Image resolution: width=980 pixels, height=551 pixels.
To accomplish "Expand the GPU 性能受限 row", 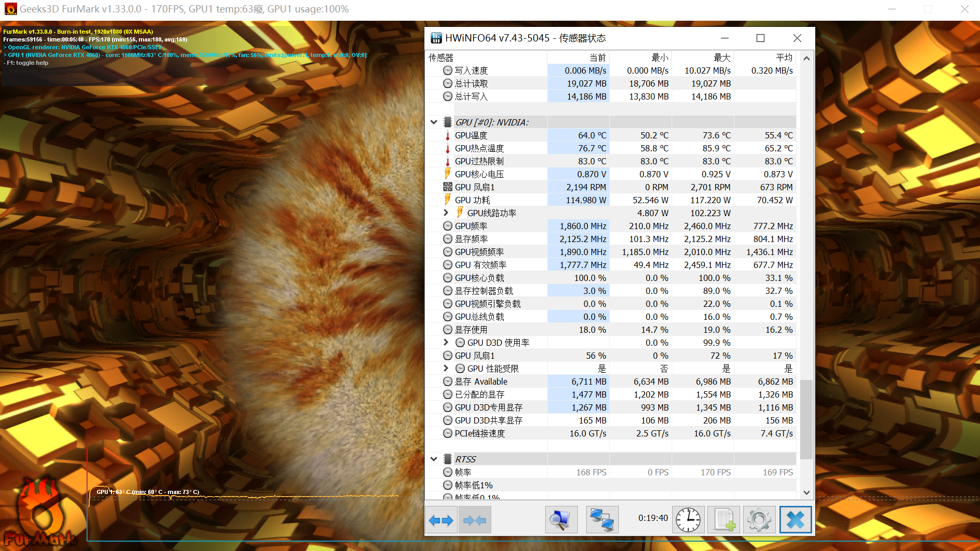I will click(x=446, y=368).
